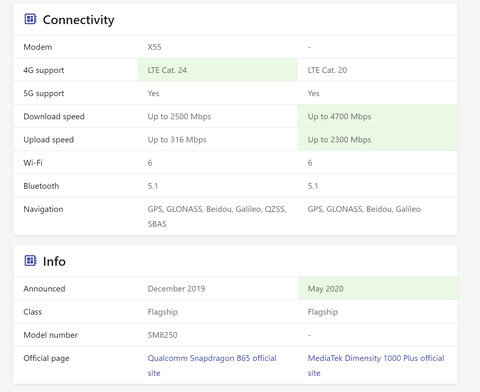Select the Info section heading
This screenshot has width=480, height=392.
(54, 261)
